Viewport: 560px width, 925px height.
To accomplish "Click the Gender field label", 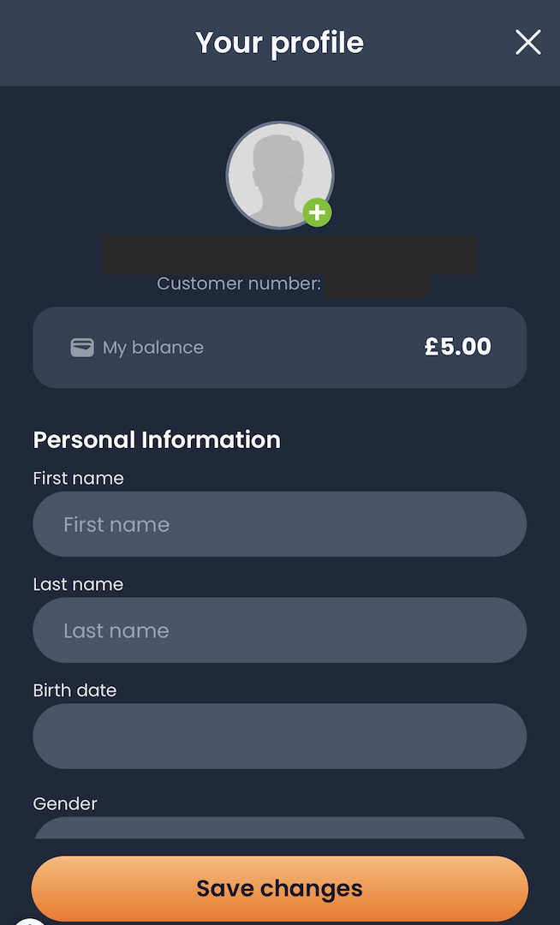I will (x=65, y=803).
